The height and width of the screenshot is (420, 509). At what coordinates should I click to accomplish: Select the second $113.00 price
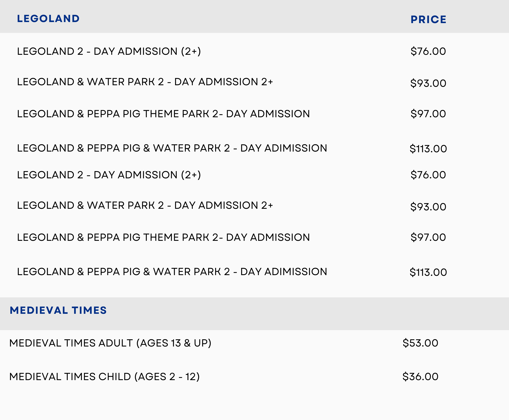click(428, 272)
